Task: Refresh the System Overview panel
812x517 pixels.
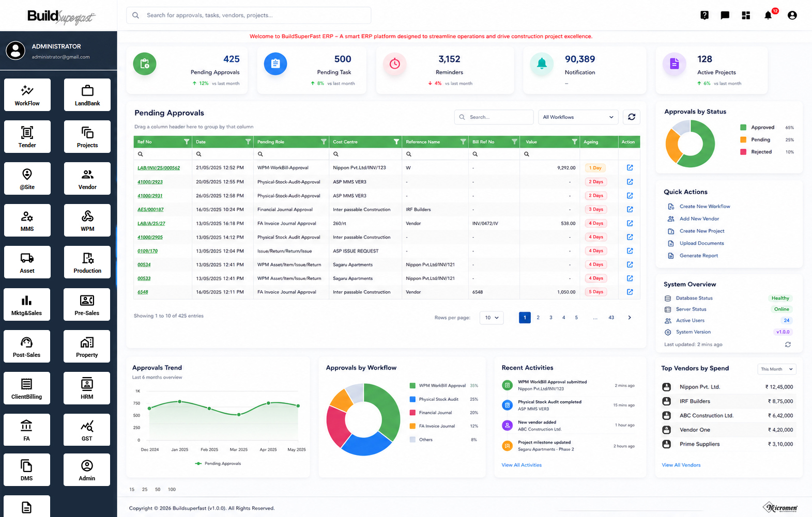Action: [788, 344]
